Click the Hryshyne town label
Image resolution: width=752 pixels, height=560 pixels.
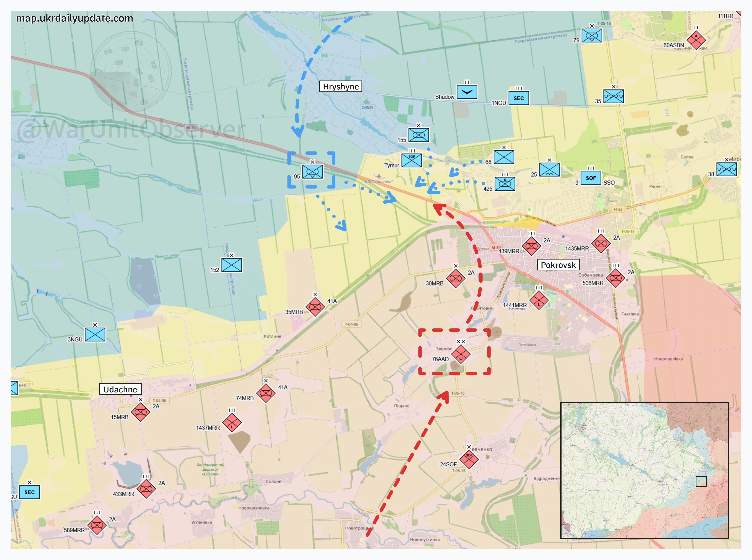(341, 86)
